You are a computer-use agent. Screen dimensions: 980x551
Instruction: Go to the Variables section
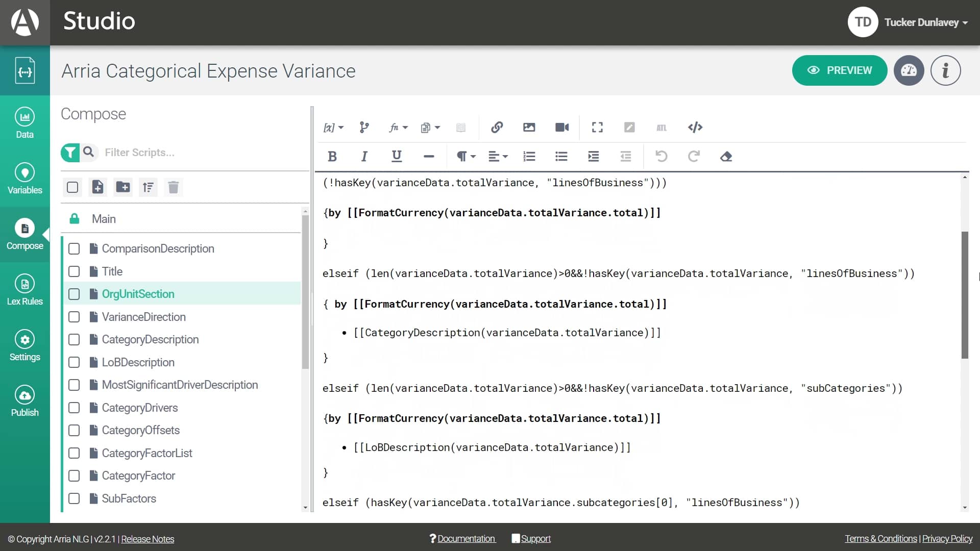click(24, 179)
